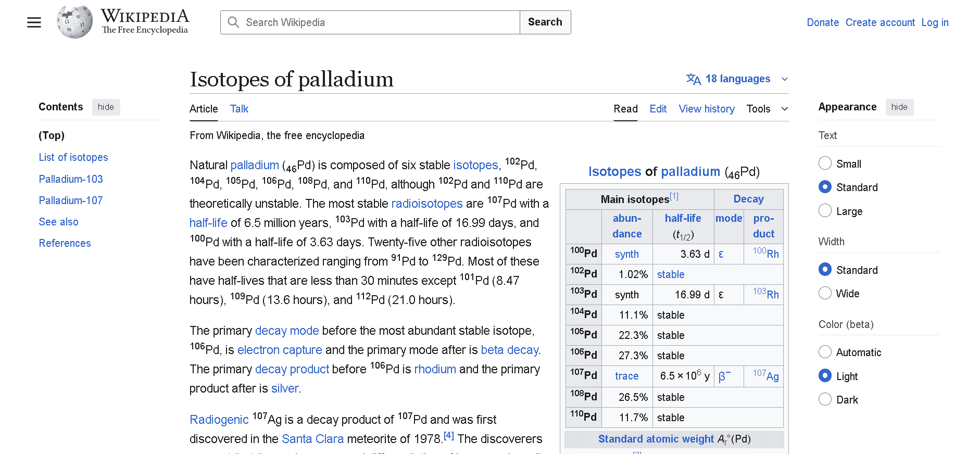The width and height of the screenshot is (980, 454).
Task: Click the infobox half-life column header
Action: [x=683, y=218]
